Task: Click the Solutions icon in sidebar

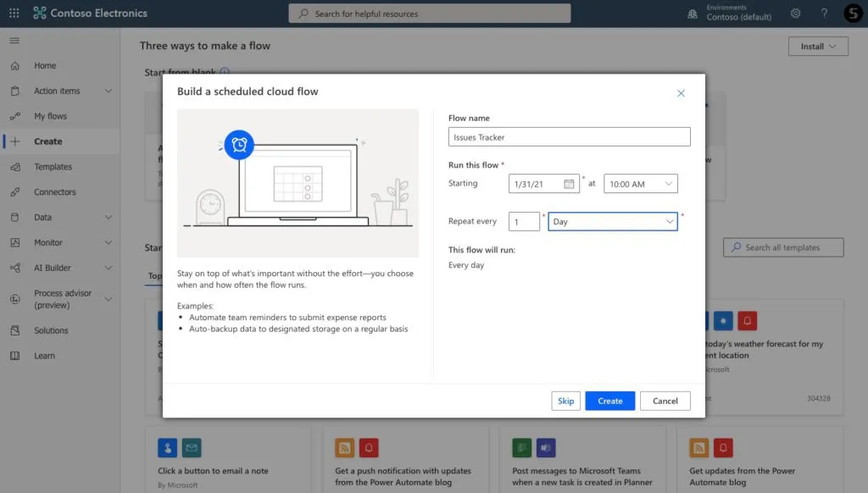Action: (15, 330)
